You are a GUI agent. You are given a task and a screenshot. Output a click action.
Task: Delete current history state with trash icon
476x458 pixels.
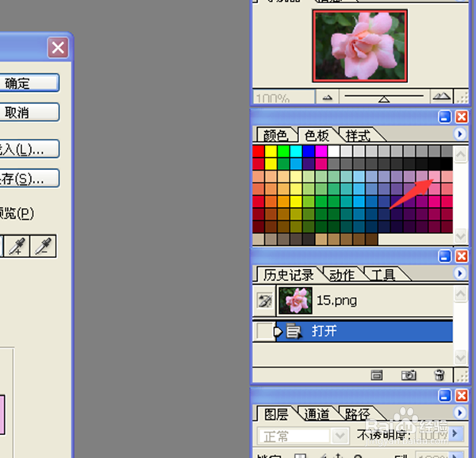pyautogui.click(x=439, y=375)
